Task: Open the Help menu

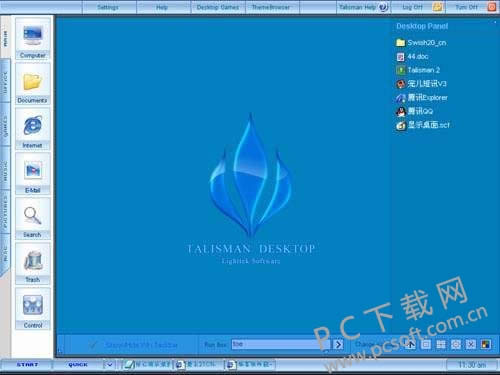Action: 162,7
